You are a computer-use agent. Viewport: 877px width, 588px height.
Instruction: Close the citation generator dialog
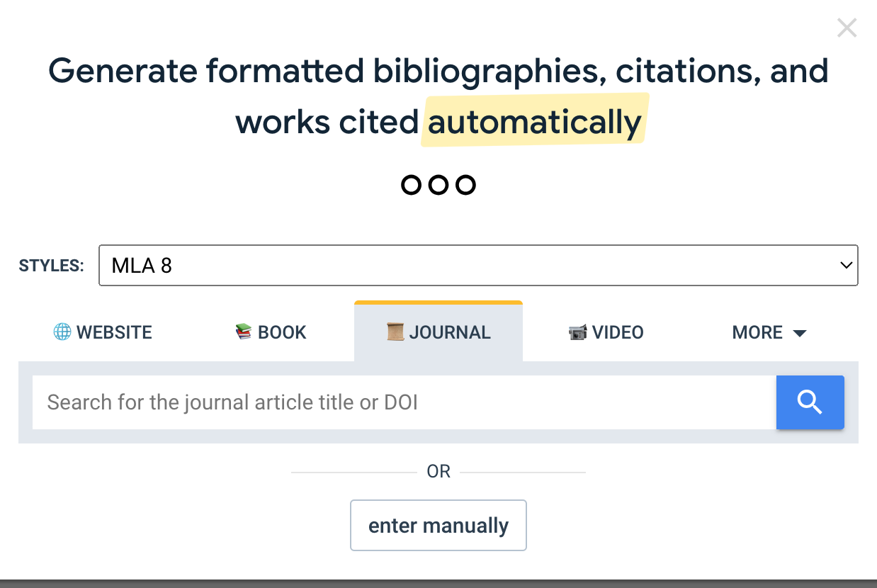(x=847, y=28)
